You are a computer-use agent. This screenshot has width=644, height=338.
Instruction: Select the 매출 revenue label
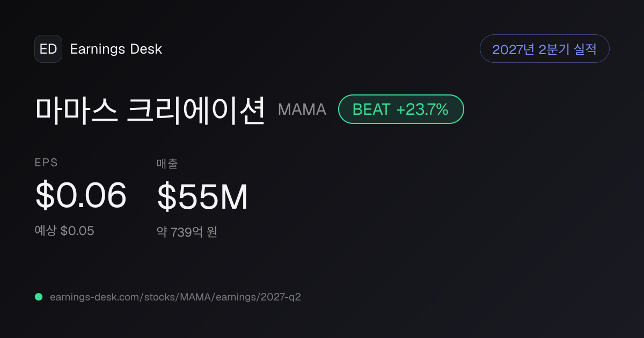167,164
